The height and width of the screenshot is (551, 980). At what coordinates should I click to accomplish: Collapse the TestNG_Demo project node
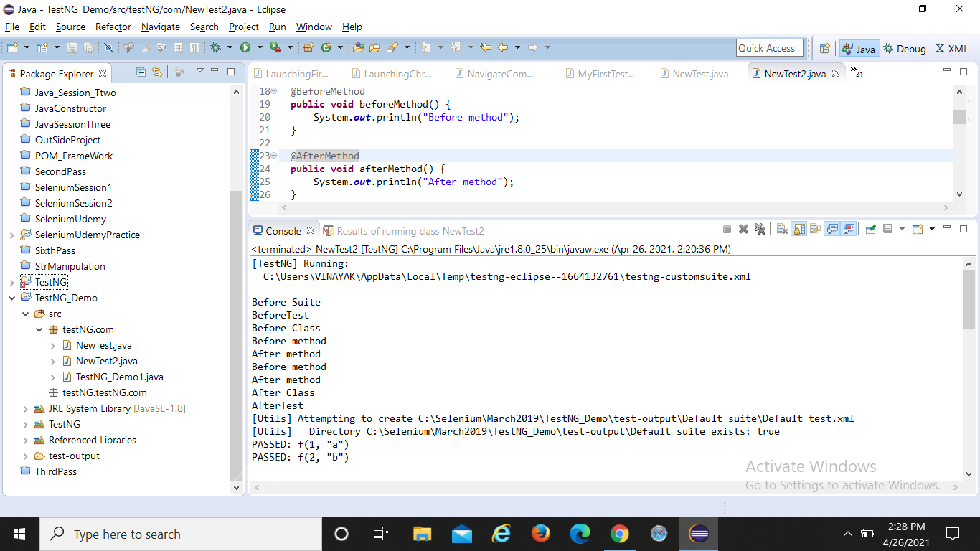click(x=11, y=298)
